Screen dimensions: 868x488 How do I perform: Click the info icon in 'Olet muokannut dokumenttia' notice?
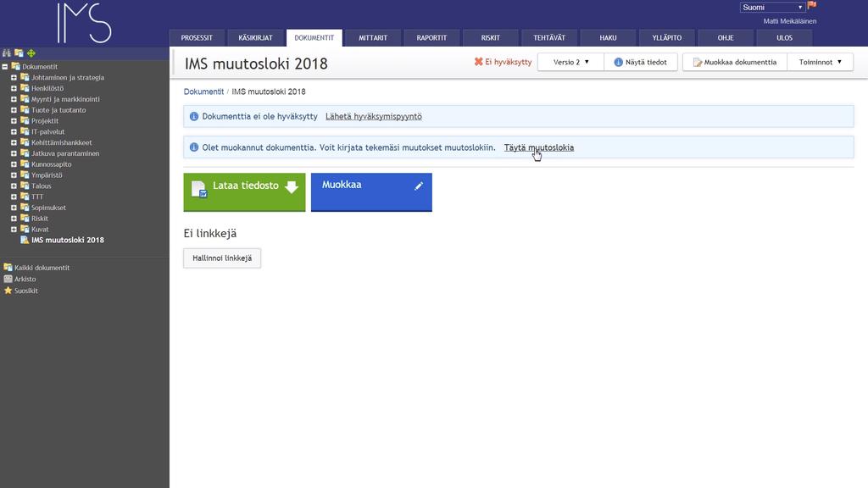pyautogui.click(x=194, y=147)
